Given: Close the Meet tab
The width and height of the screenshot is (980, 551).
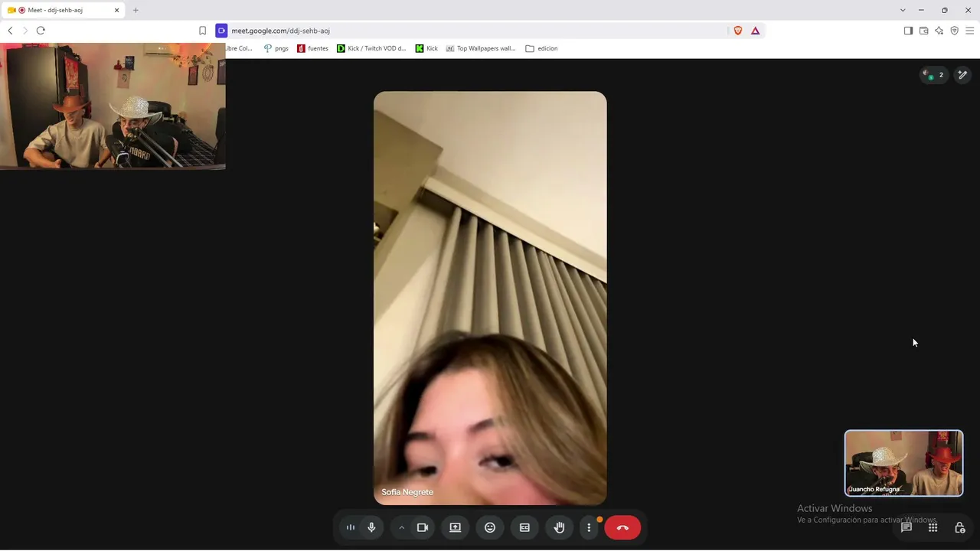Looking at the screenshot, I should [x=116, y=10].
